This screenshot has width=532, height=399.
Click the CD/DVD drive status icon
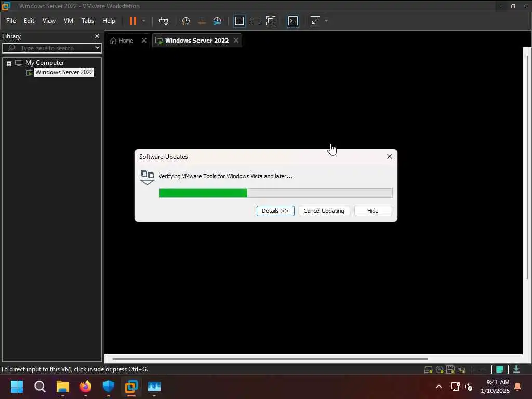tap(440, 369)
